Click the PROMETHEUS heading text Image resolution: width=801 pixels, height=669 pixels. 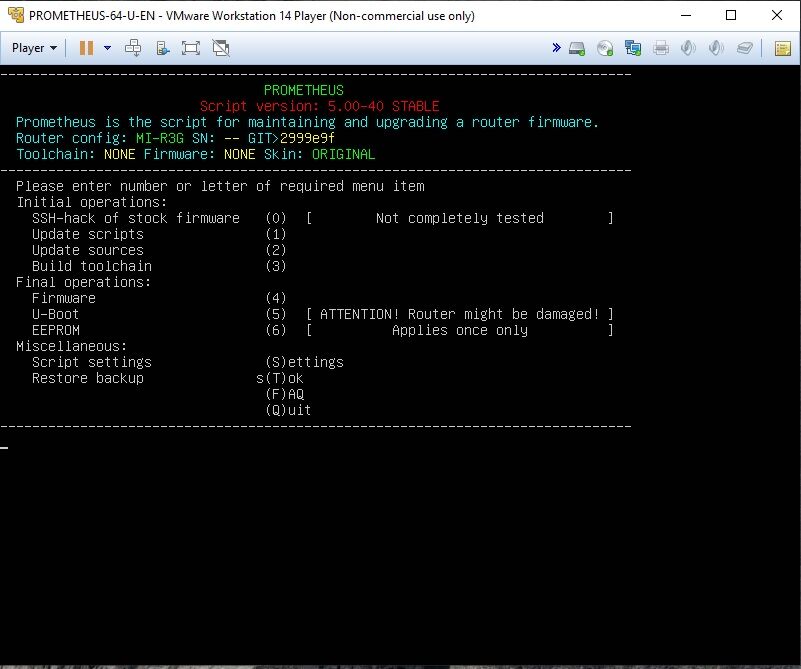(304, 90)
